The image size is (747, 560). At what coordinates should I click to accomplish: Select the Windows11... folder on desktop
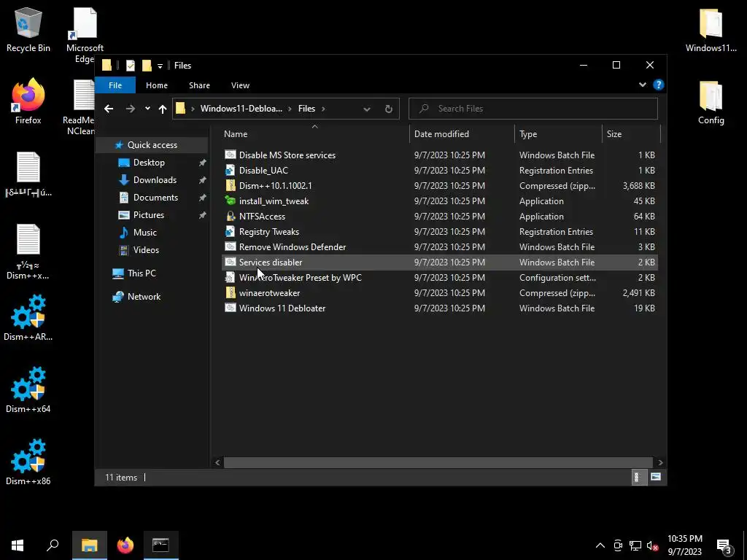(711, 29)
